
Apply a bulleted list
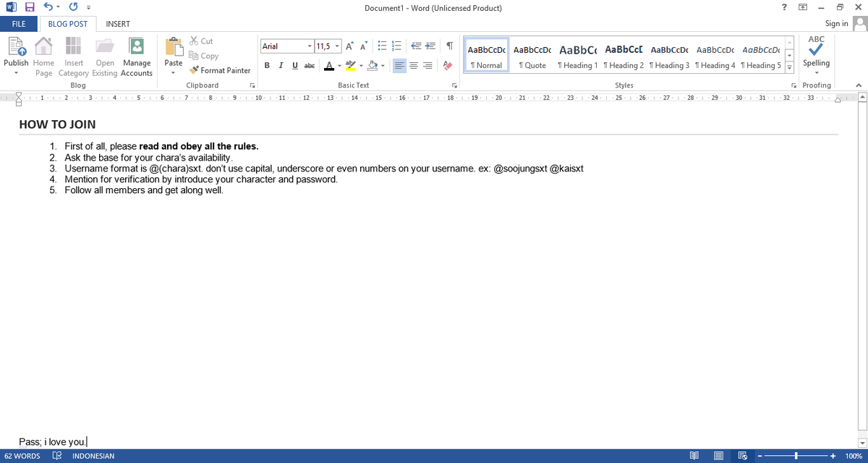pos(383,46)
